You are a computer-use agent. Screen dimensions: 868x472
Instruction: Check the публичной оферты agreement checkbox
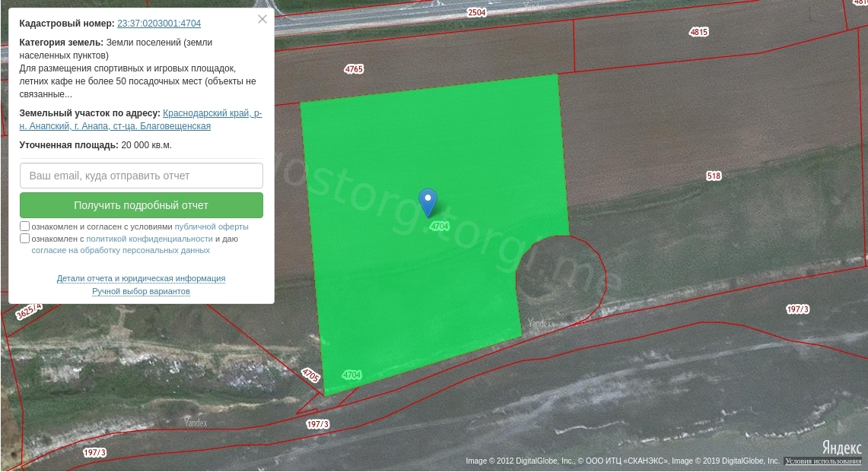[25, 226]
